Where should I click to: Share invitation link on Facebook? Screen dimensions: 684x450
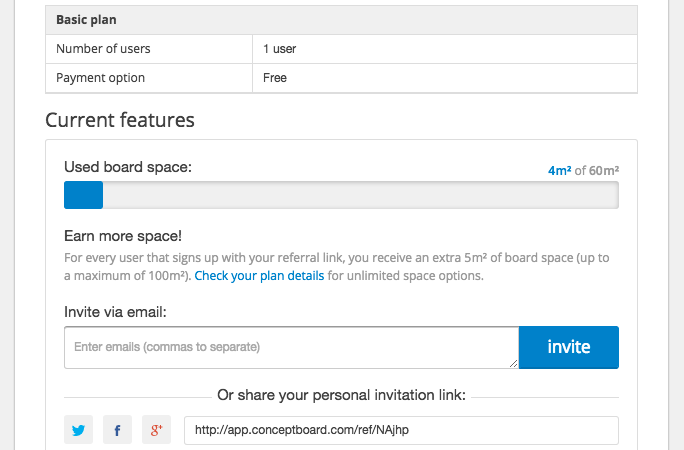click(x=117, y=430)
